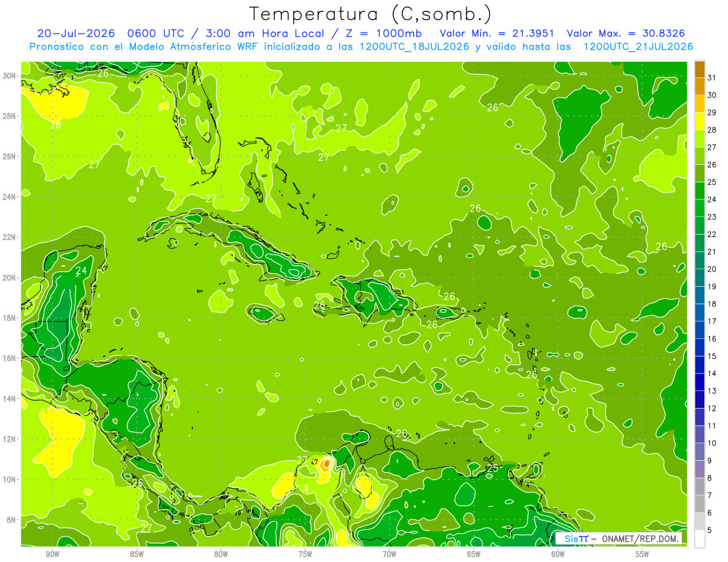
Task: Click the legend color swatch between 30 and 31
Action: [699, 86]
